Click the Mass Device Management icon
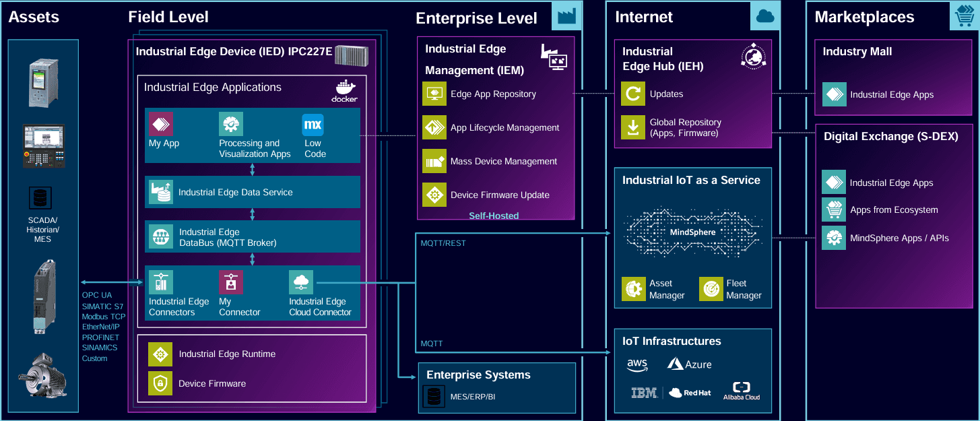Viewport: 980px width, 421px height. (434, 161)
